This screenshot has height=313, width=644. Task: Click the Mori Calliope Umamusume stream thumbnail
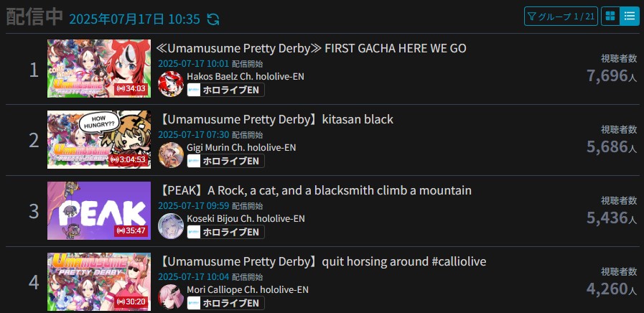[x=99, y=282]
